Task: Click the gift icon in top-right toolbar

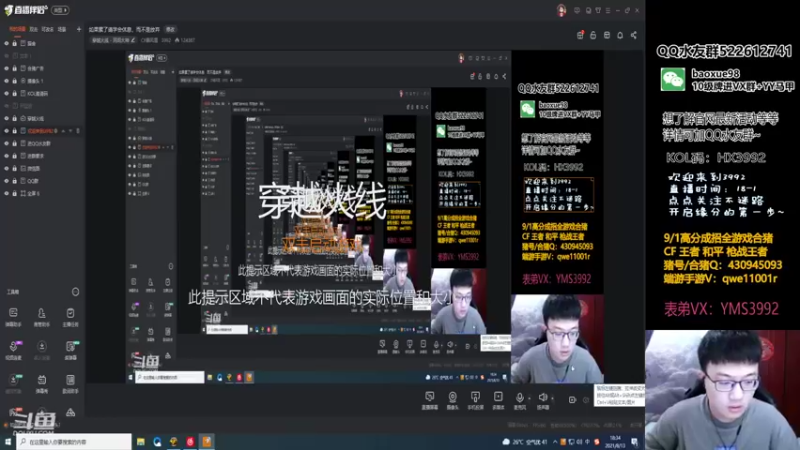Action: 580,35
